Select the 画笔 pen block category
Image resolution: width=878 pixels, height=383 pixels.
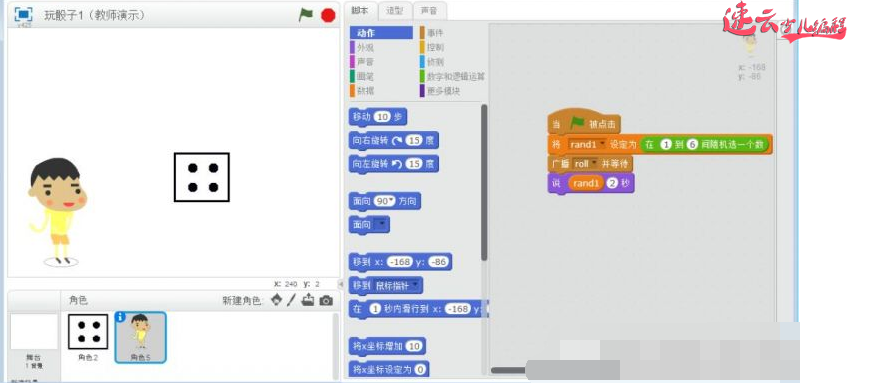(x=365, y=76)
